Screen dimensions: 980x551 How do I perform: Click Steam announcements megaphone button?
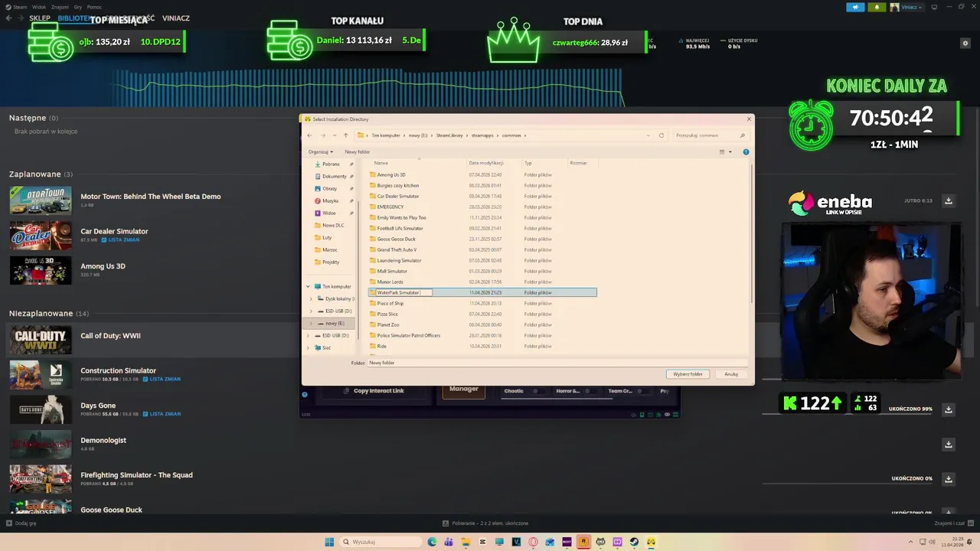coord(855,7)
